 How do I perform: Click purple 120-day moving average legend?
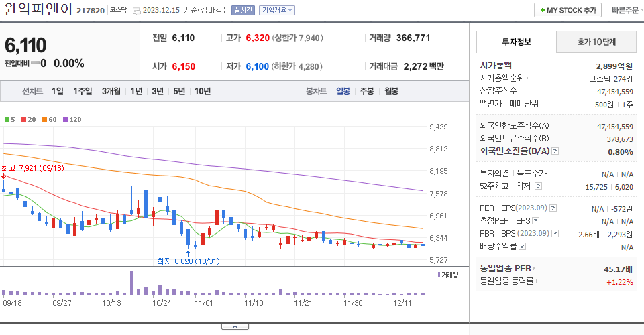point(72,120)
